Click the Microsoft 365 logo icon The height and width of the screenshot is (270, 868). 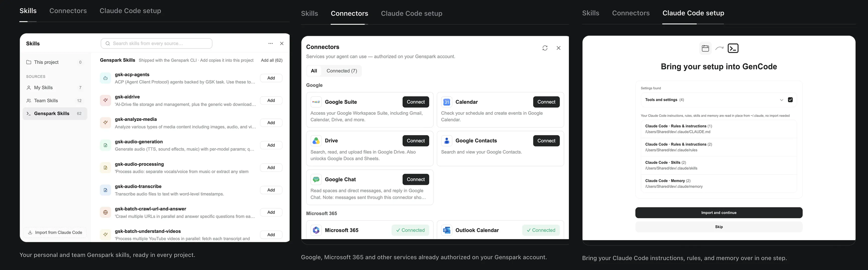(x=316, y=230)
